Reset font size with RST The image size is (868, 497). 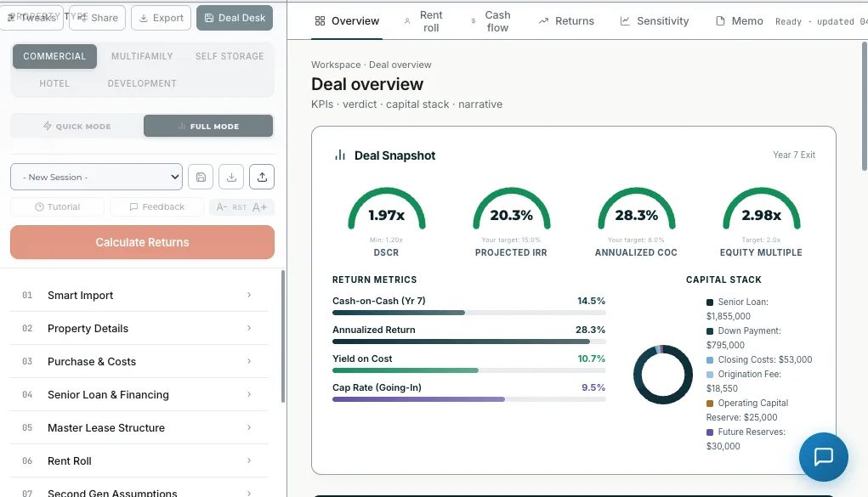coord(240,207)
